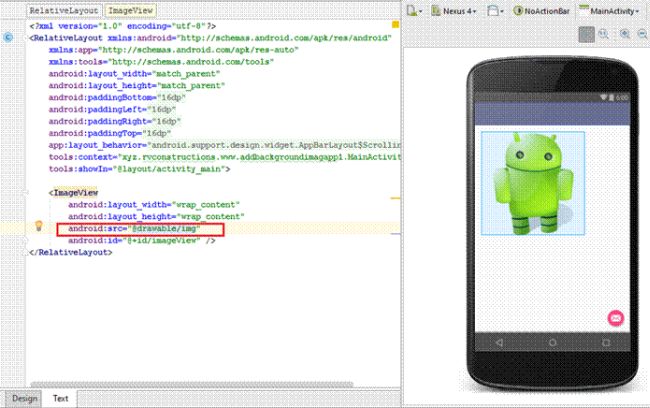Click the phone status bar clock

(x=621, y=97)
